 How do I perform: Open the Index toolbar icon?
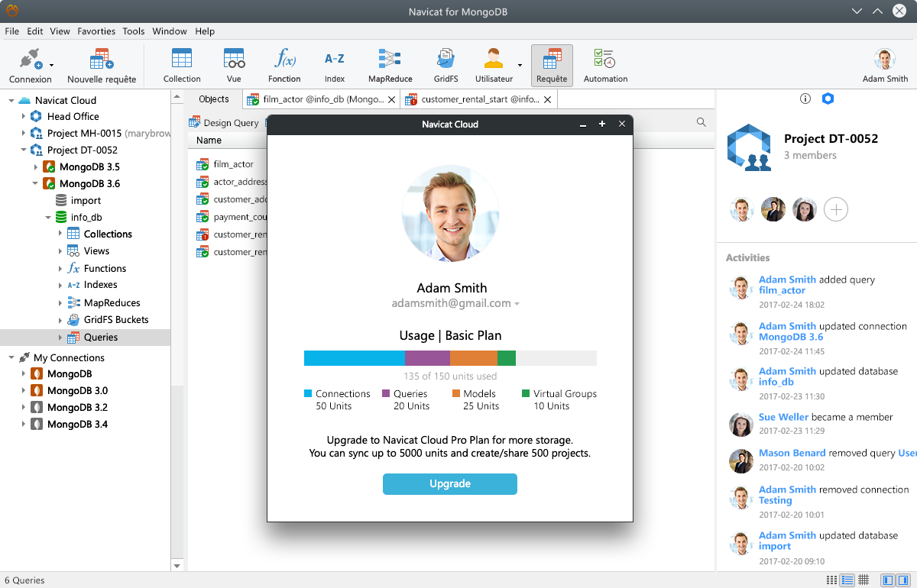click(335, 66)
